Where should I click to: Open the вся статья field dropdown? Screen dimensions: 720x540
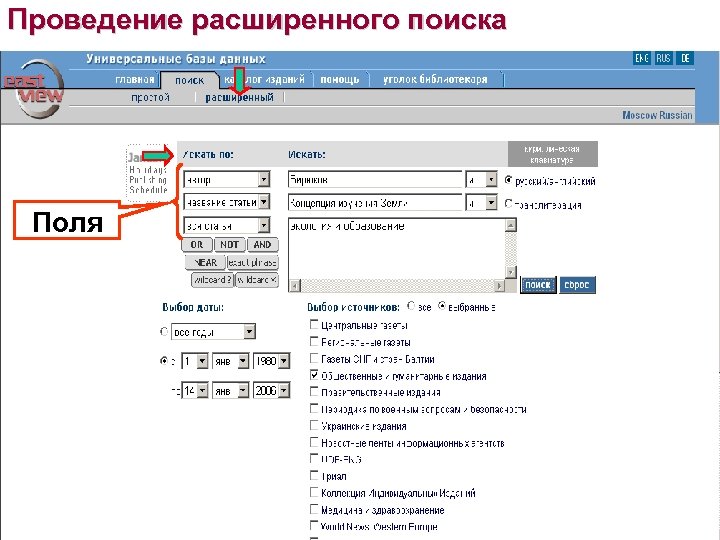click(x=227, y=225)
